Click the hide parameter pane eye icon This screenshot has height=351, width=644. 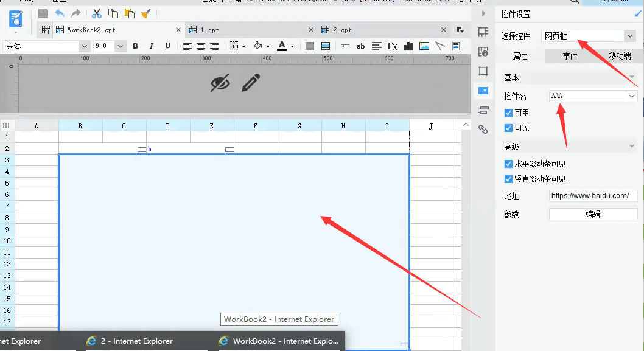[x=220, y=83]
